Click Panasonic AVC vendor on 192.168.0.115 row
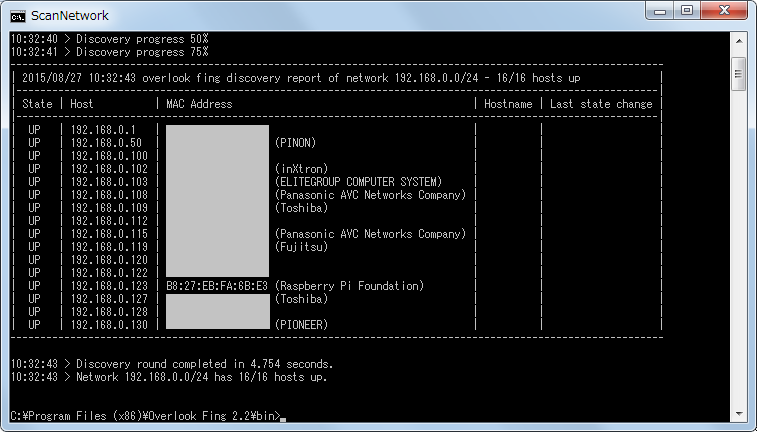The image size is (757, 432). [370, 234]
